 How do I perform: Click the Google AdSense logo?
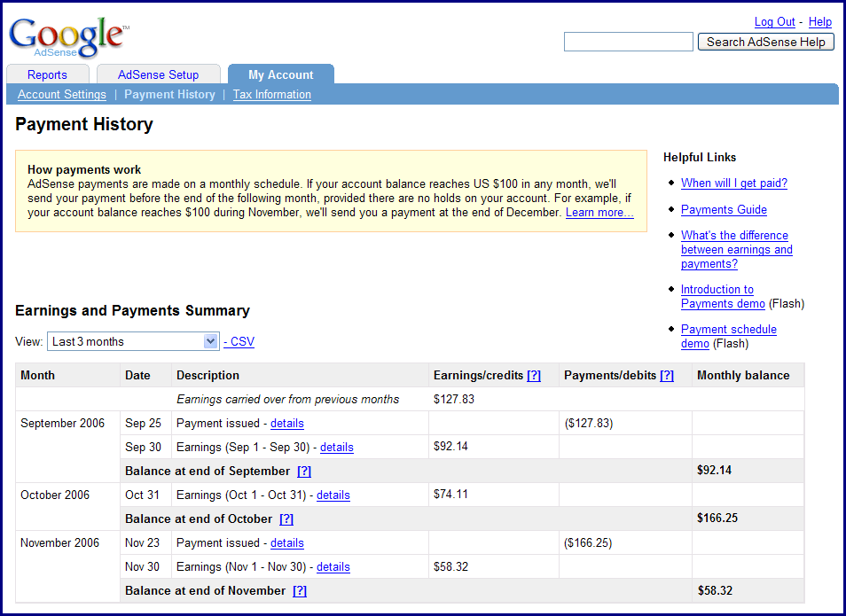coord(68,35)
